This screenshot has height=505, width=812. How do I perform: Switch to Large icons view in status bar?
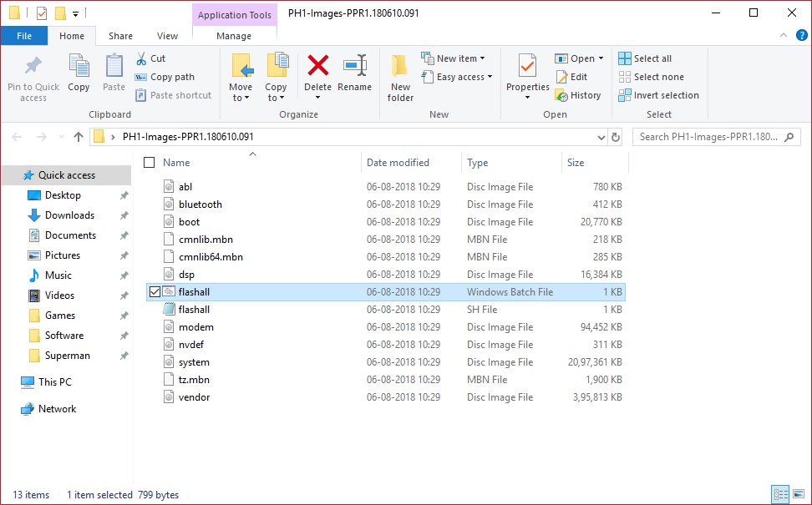799,493
